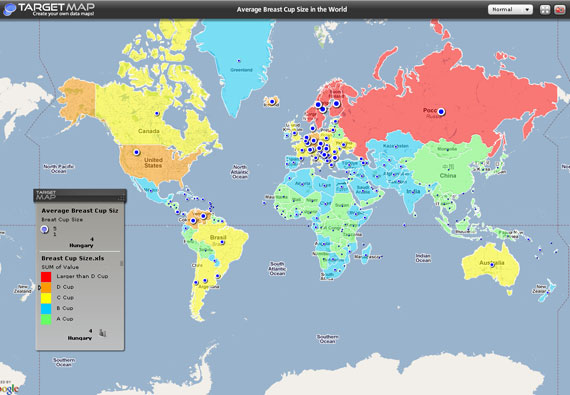Screen dimensions: 570x395
Task: Click the Russia data marker
Action: [441, 112]
